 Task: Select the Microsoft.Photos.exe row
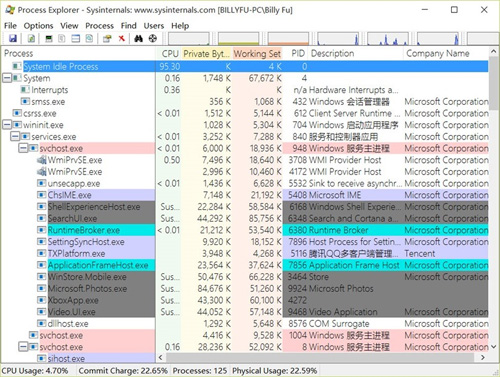245,288
